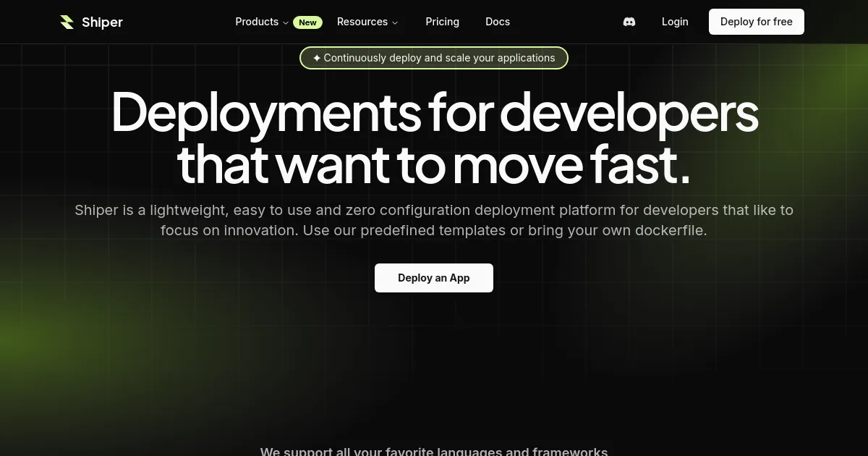Expand the Products dropdown chevron
This screenshot has height=456, width=868.
click(x=286, y=22)
